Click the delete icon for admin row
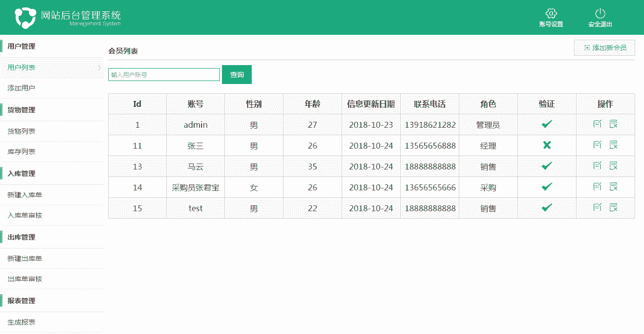Screen dimensions: 644x334 (614, 124)
